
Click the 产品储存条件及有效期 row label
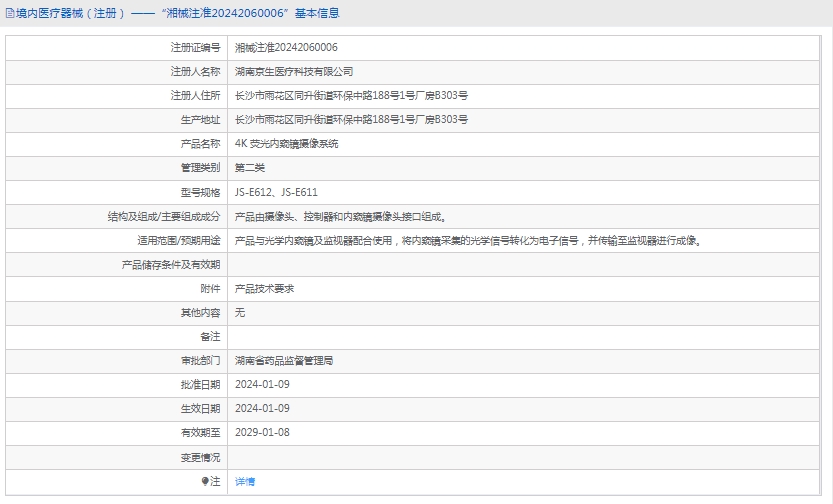[x=170, y=264]
